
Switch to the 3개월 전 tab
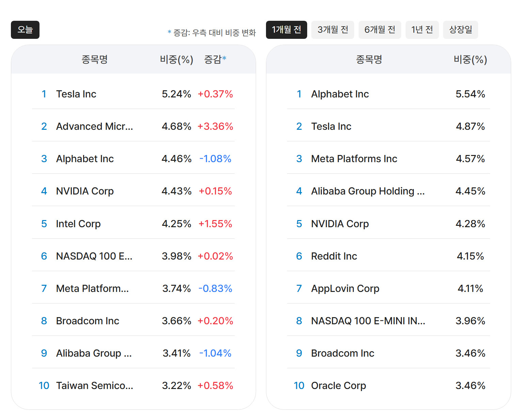point(332,30)
